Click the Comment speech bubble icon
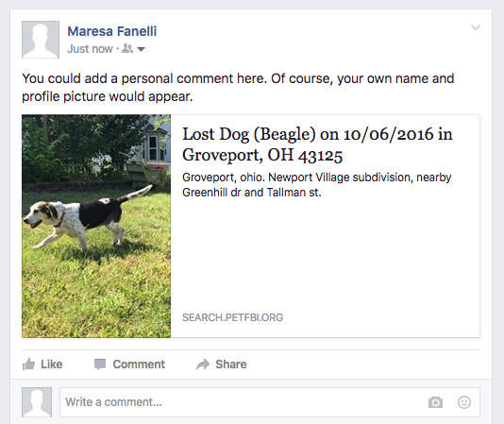 click(100, 365)
